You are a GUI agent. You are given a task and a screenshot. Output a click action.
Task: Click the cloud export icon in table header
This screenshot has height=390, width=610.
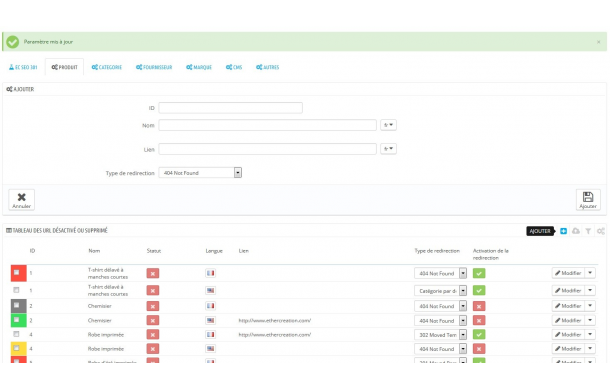pyautogui.click(x=576, y=231)
